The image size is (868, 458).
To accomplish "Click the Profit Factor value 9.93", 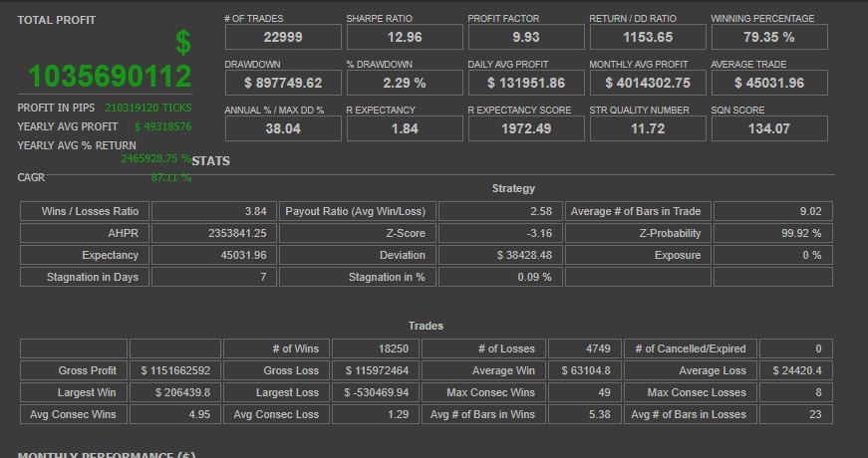I will (x=526, y=38).
